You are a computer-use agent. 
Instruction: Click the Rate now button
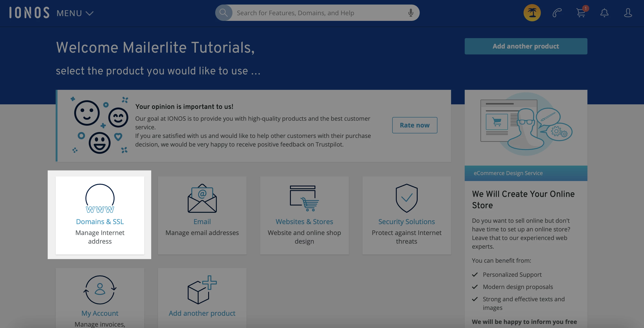pyautogui.click(x=414, y=125)
